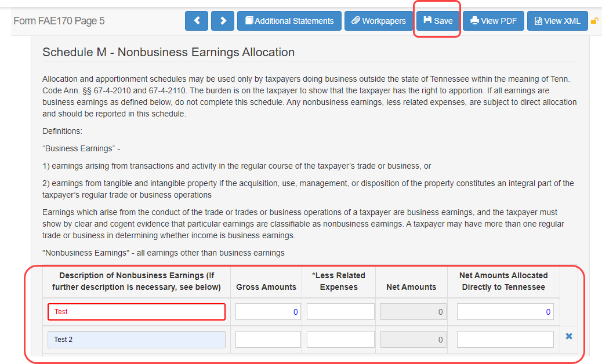Click Net Amounts Allocated to Tennessee, first row
The height and width of the screenshot is (364, 602).
coord(505,312)
